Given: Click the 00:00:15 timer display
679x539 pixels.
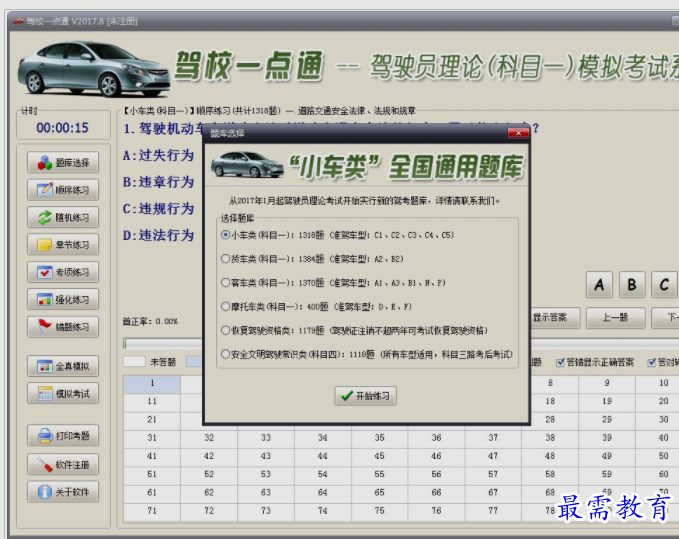Looking at the screenshot, I should pyautogui.click(x=63, y=128).
